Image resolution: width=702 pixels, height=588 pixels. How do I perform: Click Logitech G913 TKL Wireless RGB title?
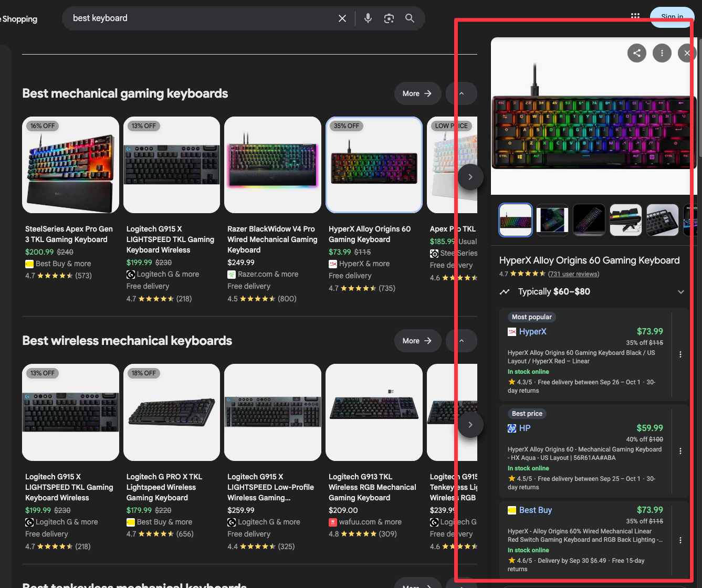click(x=372, y=487)
